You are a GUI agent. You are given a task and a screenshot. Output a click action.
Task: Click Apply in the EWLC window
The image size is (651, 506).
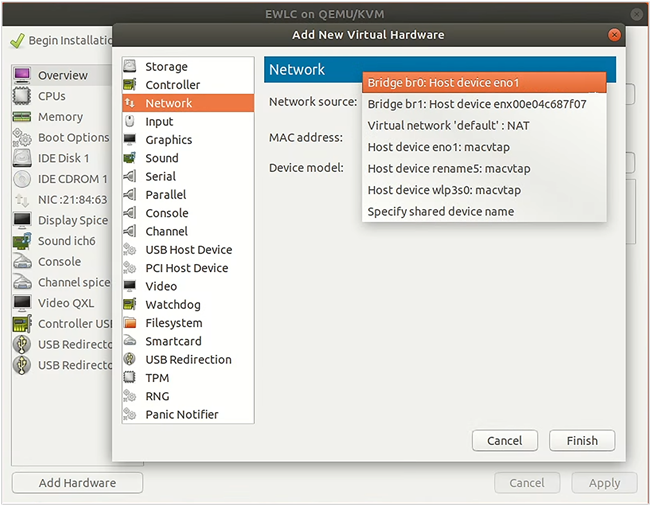pyautogui.click(x=604, y=483)
